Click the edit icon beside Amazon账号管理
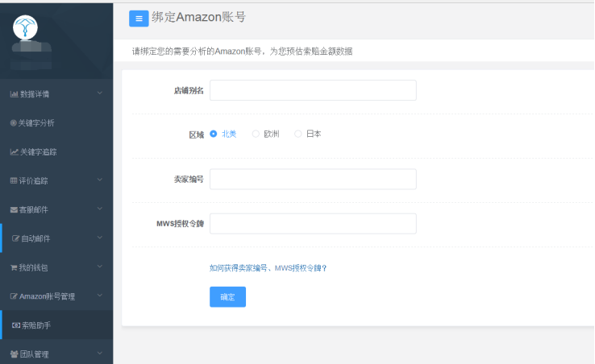 point(14,296)
